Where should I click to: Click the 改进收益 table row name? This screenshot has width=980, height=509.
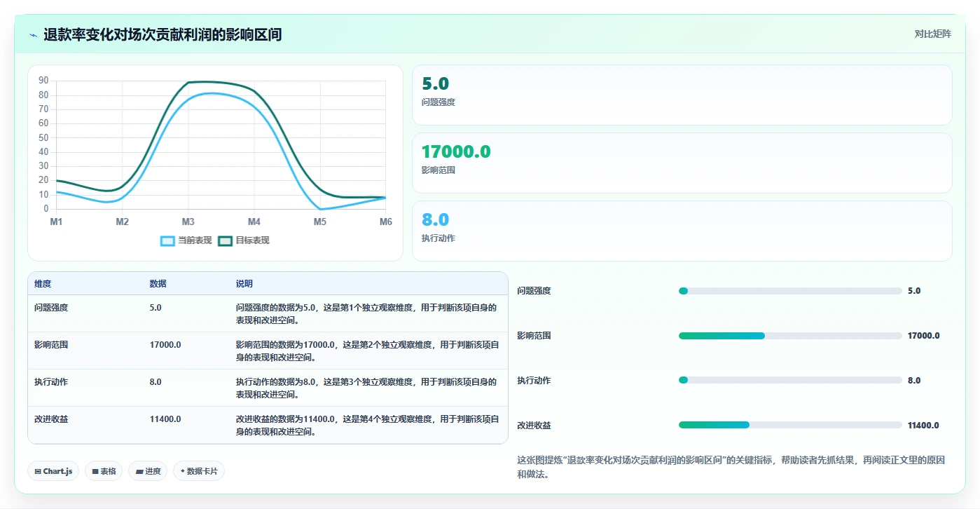click(51, 419)
